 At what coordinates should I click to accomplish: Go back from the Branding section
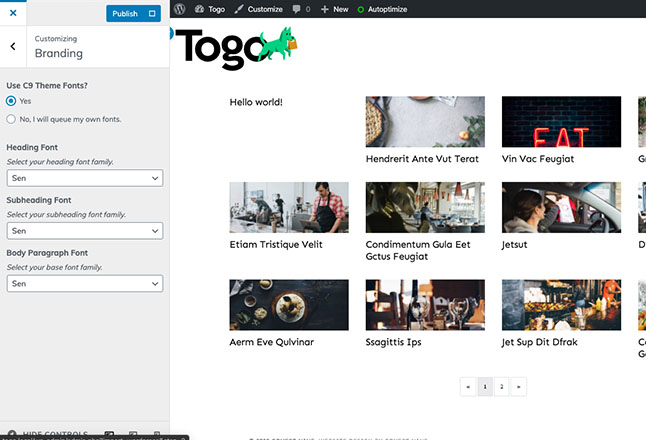pyautogui.click(x=13, y=47)
